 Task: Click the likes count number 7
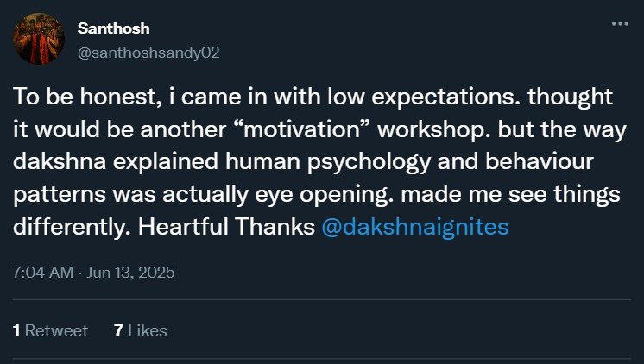(x=118, y=330)
